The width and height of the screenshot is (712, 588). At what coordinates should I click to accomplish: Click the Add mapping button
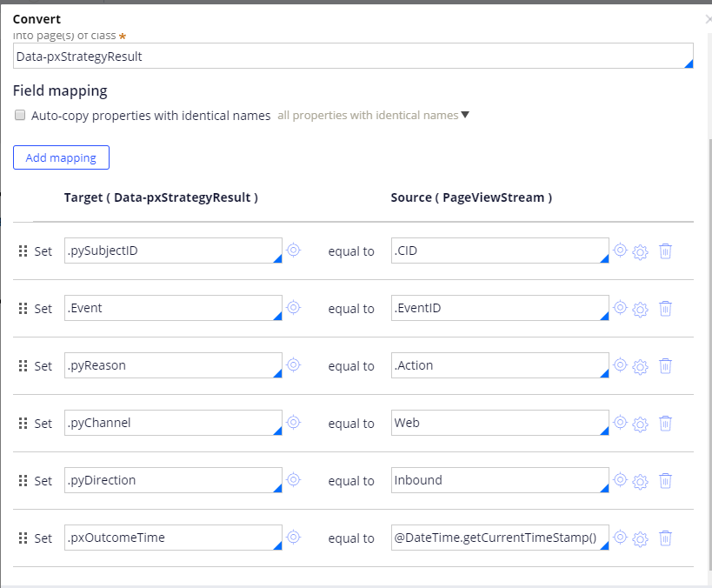coord(61,157)
